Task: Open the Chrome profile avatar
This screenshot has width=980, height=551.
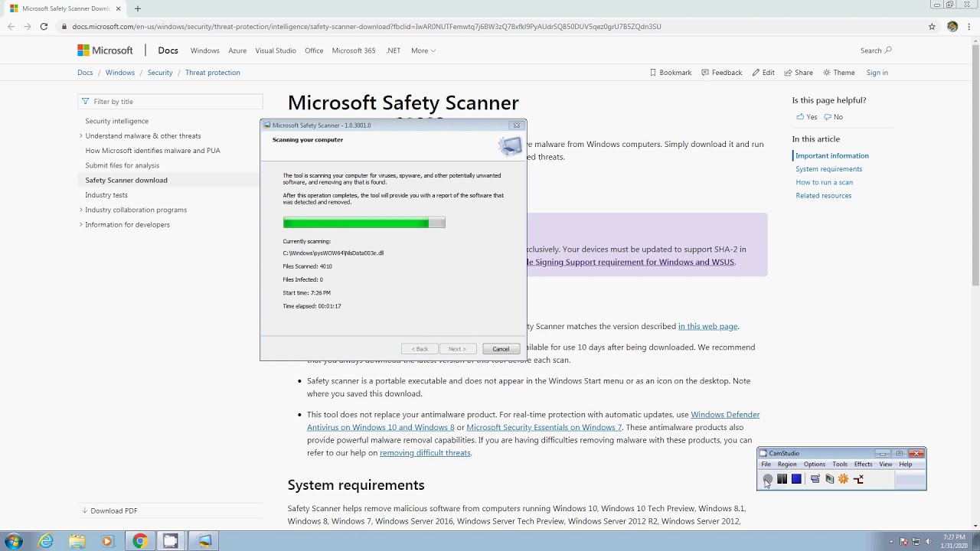Action: point(952,26)
